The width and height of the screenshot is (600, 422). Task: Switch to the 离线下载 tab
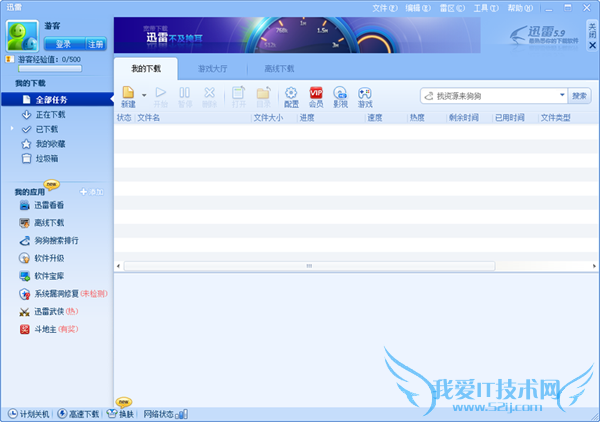279,69
